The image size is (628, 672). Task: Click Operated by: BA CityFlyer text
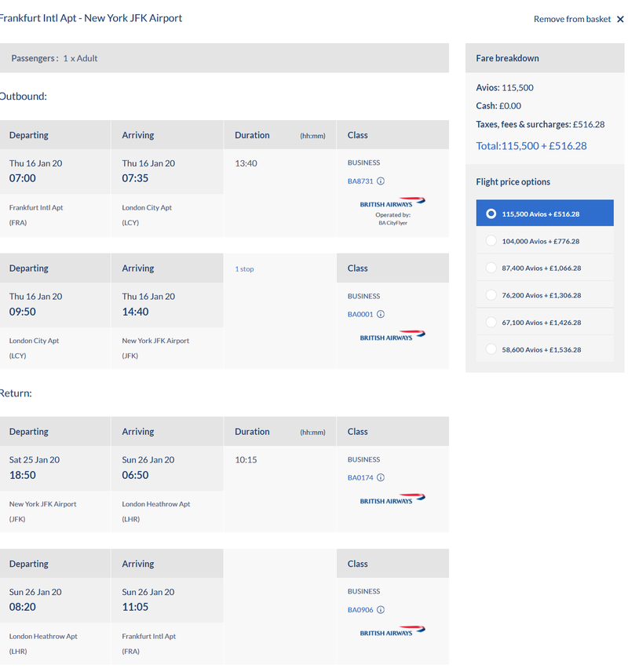click(392, 219)
